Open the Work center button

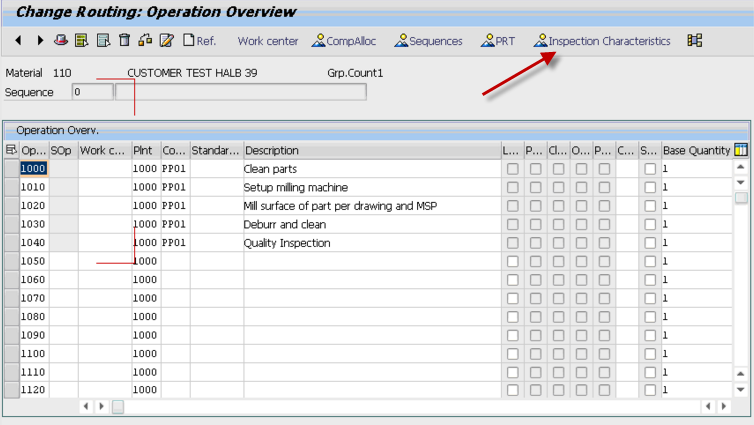(x=268, y=41)
